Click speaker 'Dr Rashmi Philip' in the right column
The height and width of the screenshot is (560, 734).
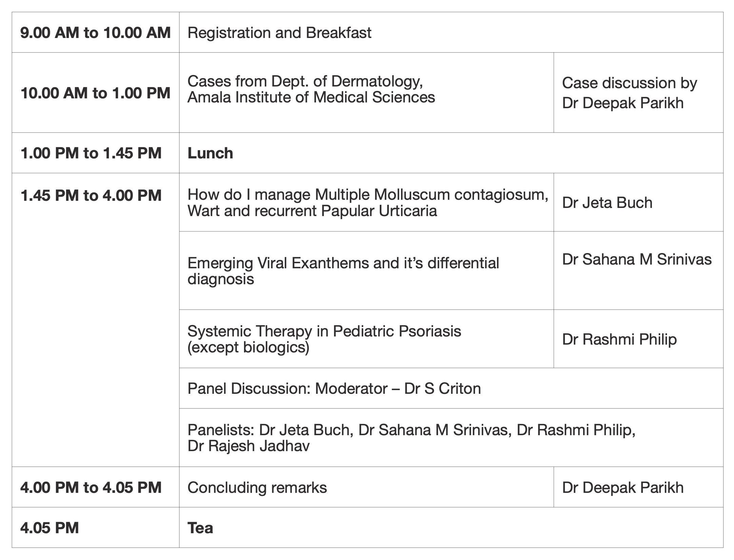click(x=619, y=339)
